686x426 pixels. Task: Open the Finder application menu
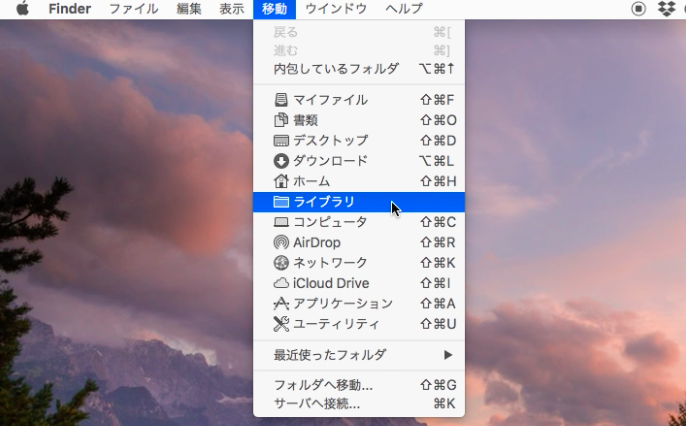70,9
